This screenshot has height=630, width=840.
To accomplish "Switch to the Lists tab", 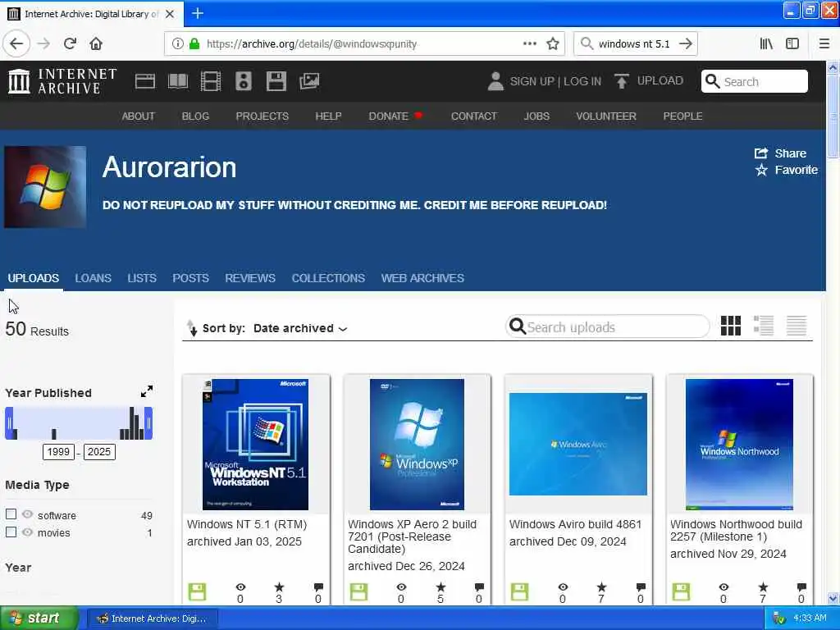I will tap(142, 279).
